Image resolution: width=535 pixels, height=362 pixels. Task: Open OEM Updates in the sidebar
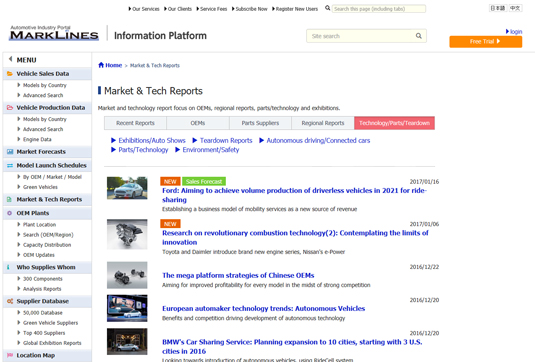tap(39, 255)
